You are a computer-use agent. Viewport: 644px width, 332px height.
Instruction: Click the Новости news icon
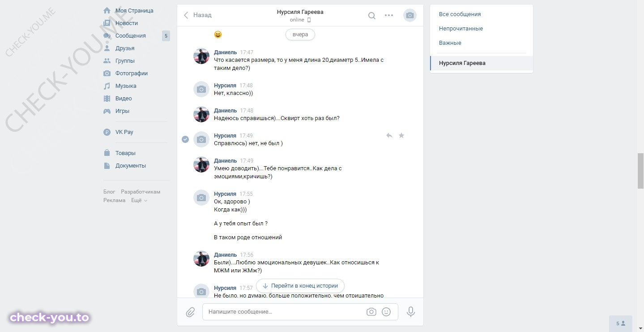click(107, 23)
